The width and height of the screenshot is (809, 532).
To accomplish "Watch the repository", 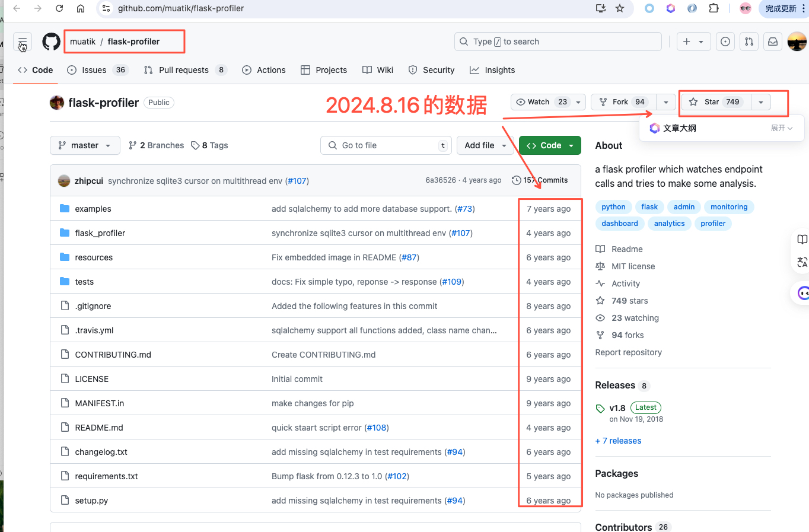I will click(x=539, y=101).
